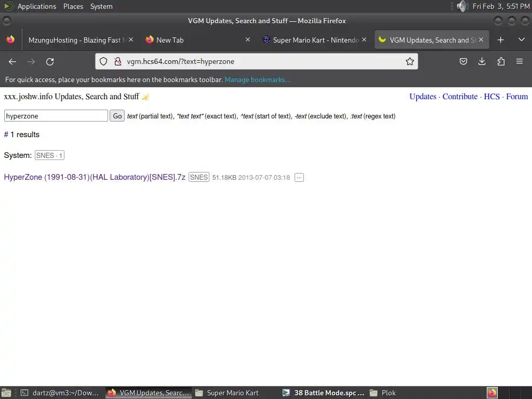Select the 2013-07-07 03:18 timestamp

tap(264, 178)
